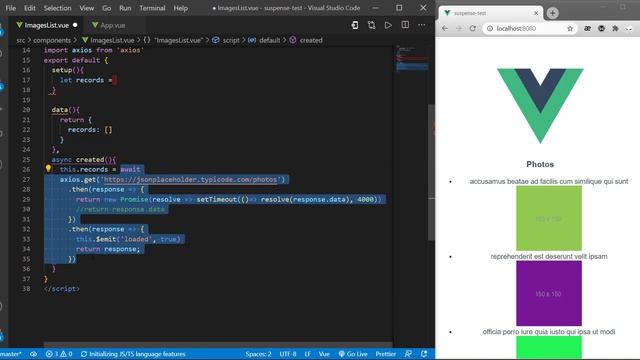Click 'reprehenderit est deserunt velit ipsam' text
The height and width of the screenshot is (360, 640).
pyautogui.click(x=549, y=256)
